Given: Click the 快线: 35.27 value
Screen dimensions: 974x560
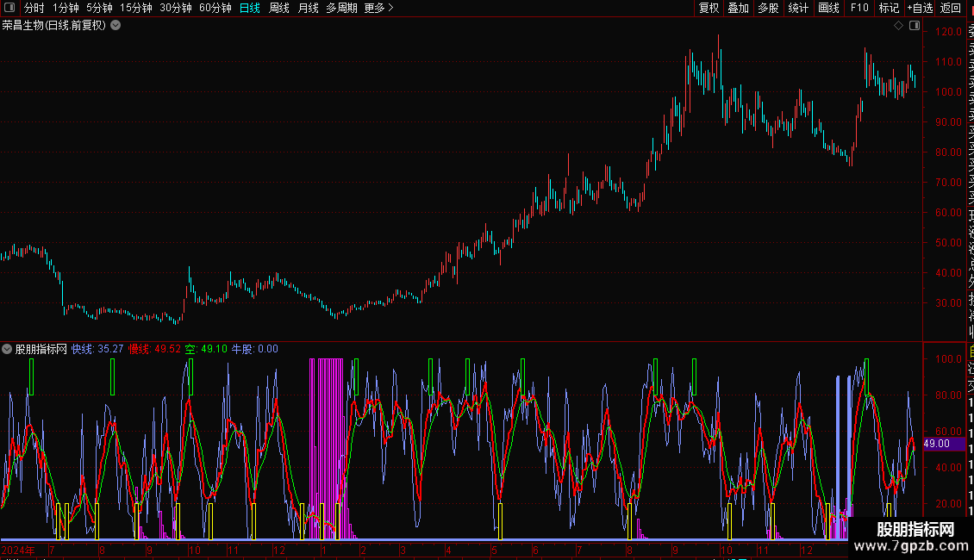Looking at the screenshot, I should 97,349.
